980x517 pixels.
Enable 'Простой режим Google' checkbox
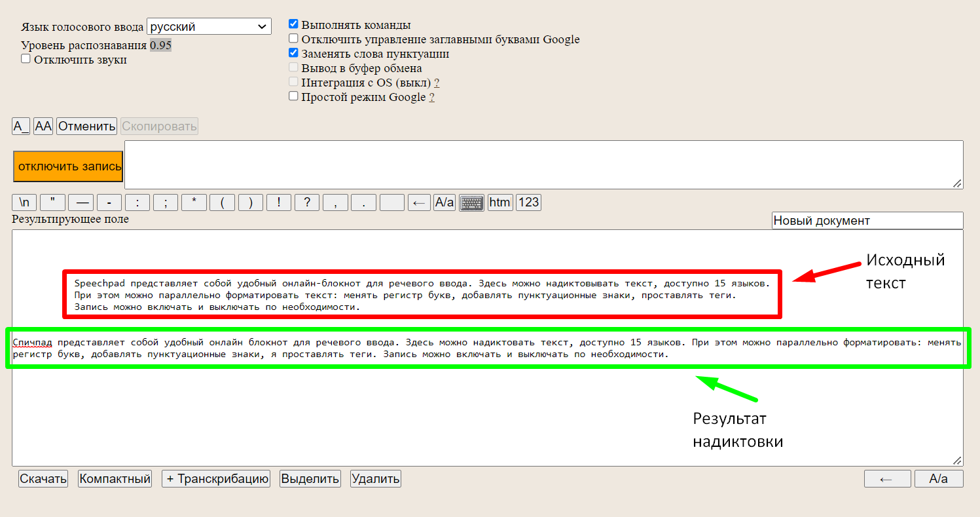293,96
